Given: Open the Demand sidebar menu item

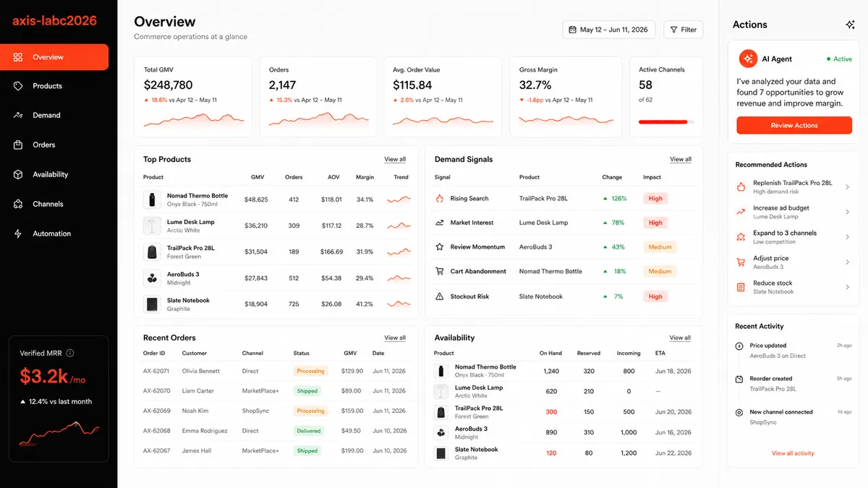Looking at the screenshot, I should tap(54, 116).
